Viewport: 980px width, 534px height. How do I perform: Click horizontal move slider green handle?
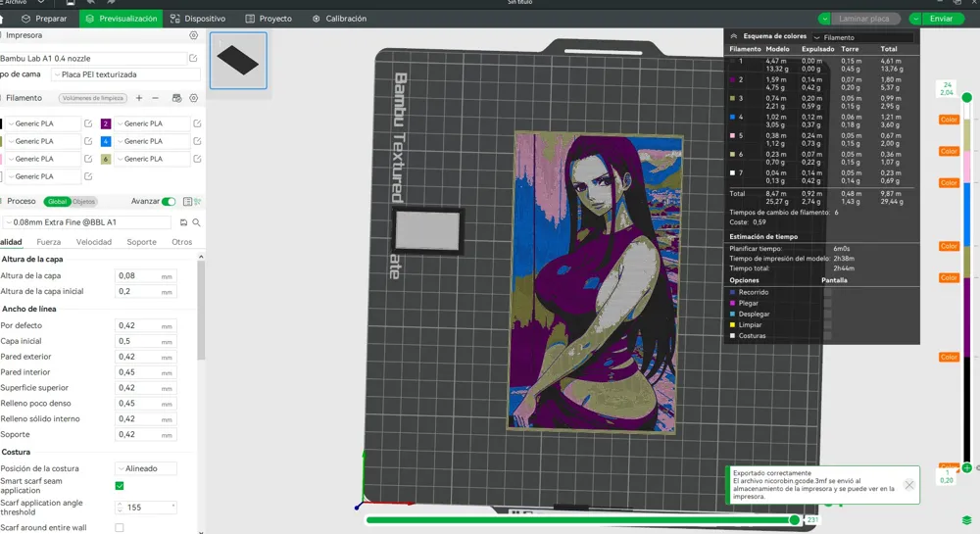[795, 519]
